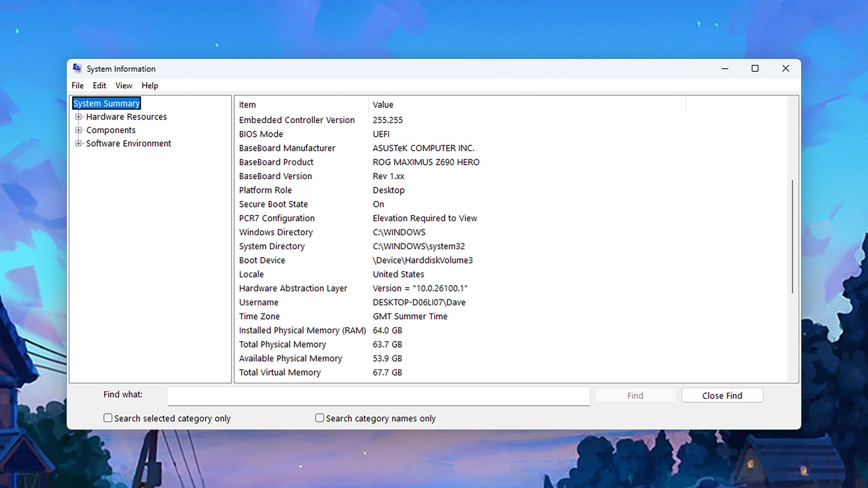Enable Search category names only checkbox
Image resolution: width=868 pixels, height=488 pixels.
pos(319,418)
